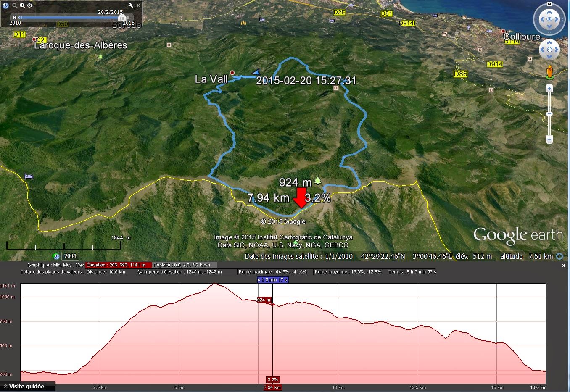The height and width of the screenshot is (392, 570).
Task: Open the 2004 imagery date button
Action: 70,256
